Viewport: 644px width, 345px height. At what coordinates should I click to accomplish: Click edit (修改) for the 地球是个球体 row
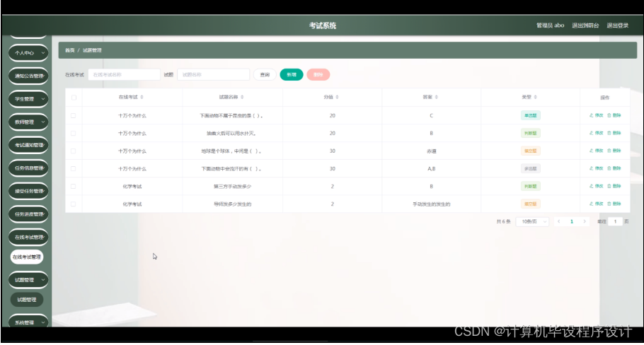pos(597,151)
